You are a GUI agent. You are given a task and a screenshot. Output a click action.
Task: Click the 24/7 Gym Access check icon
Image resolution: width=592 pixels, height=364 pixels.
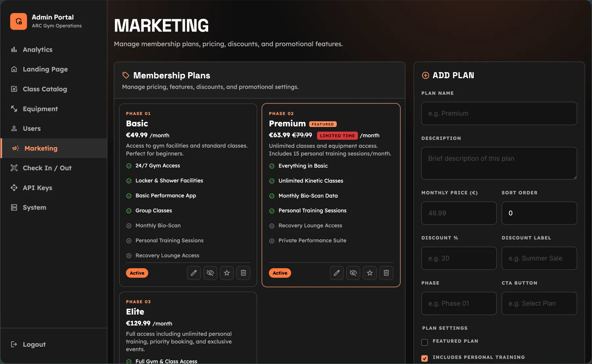click(129, 166)
